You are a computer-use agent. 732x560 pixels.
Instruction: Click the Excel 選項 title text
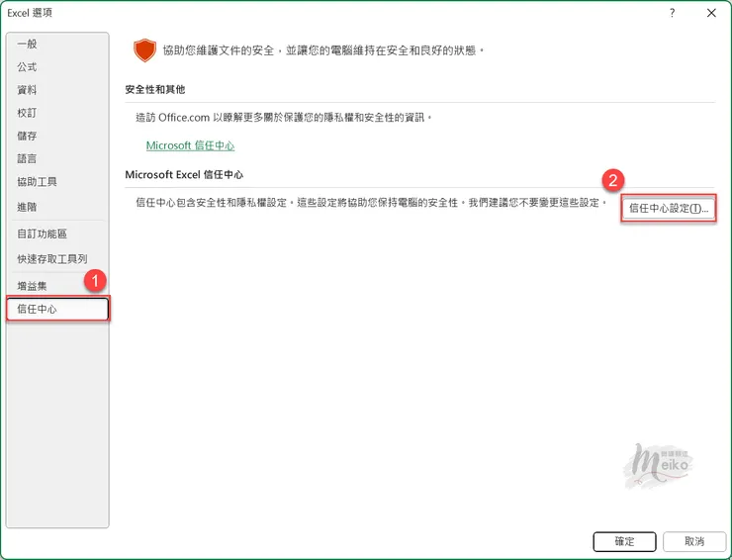point(30,13)
